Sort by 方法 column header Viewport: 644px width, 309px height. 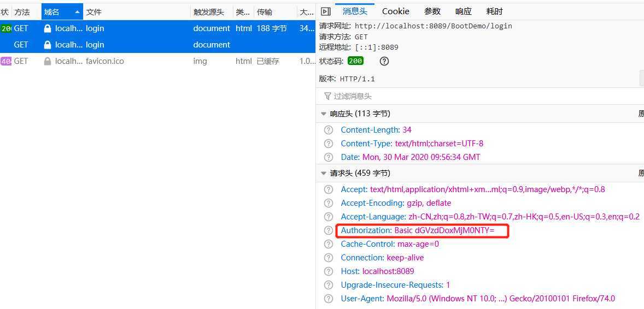(x=26, y=12)
